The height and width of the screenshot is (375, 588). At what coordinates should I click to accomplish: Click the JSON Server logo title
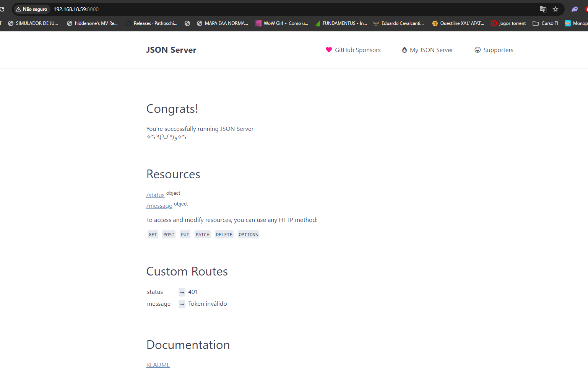click(171, 50)
